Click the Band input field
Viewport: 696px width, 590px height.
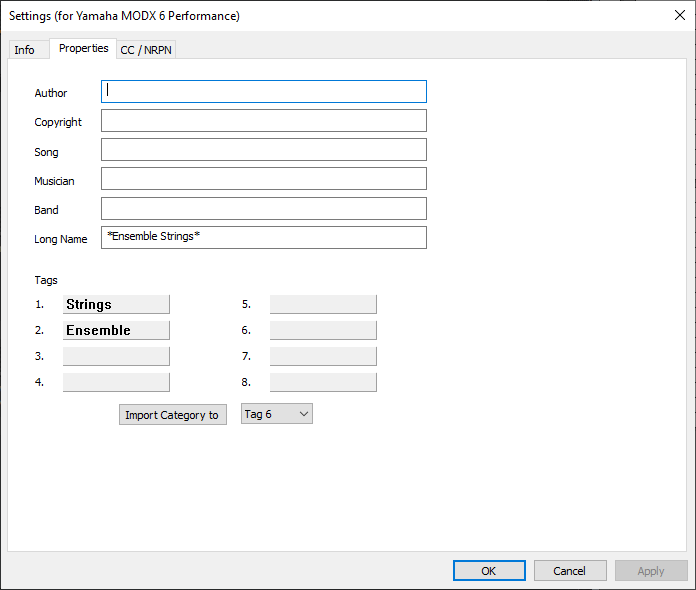pos(264,209)
